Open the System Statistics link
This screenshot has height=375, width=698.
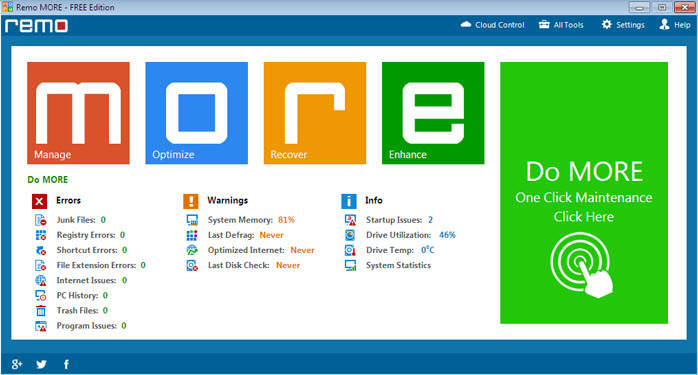[x=398, y=265]
